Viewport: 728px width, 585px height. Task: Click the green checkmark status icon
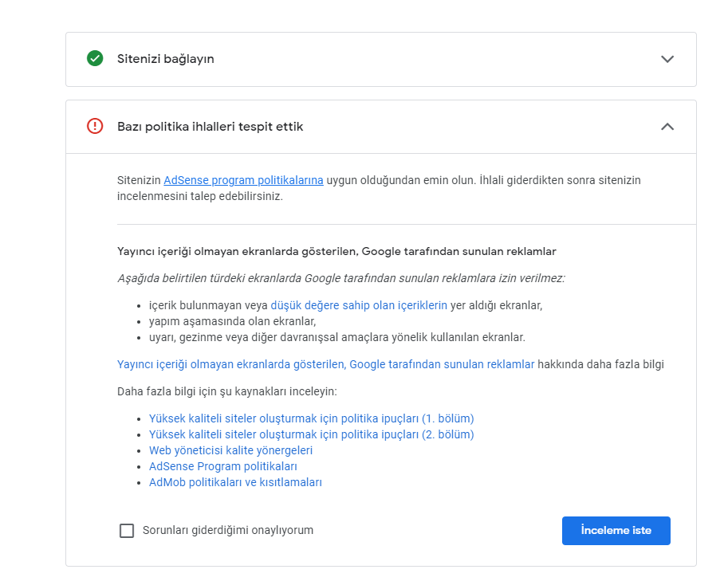pos(95,58)
